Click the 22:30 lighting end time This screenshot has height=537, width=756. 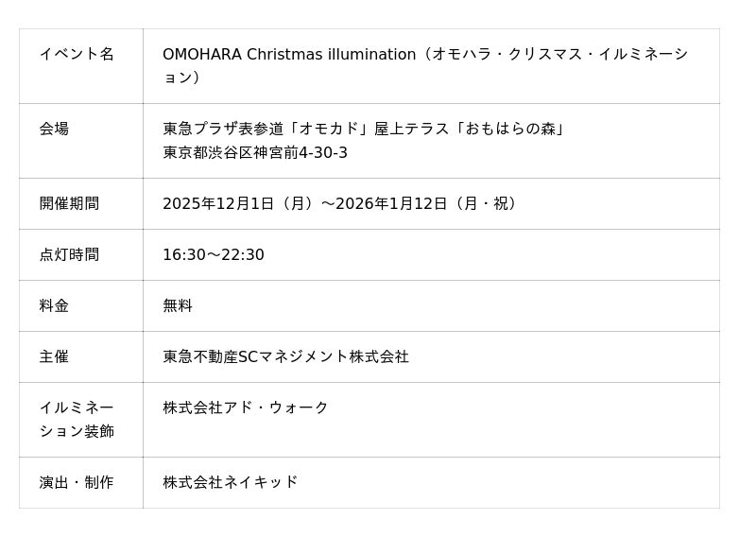[243, 255]
